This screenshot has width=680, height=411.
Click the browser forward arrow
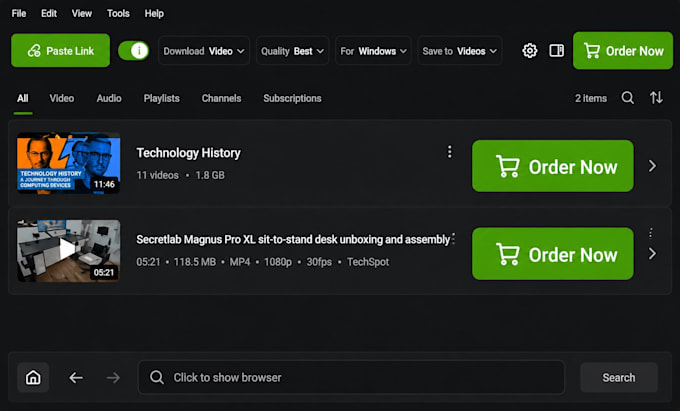pyautogui.click(x=113, y=378)
